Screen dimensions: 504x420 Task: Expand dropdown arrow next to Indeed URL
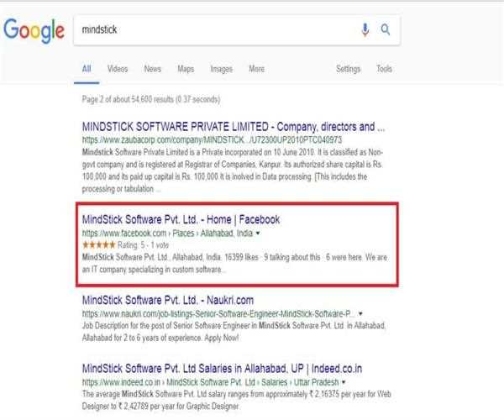pyautogui.click(x=344, y=382)
